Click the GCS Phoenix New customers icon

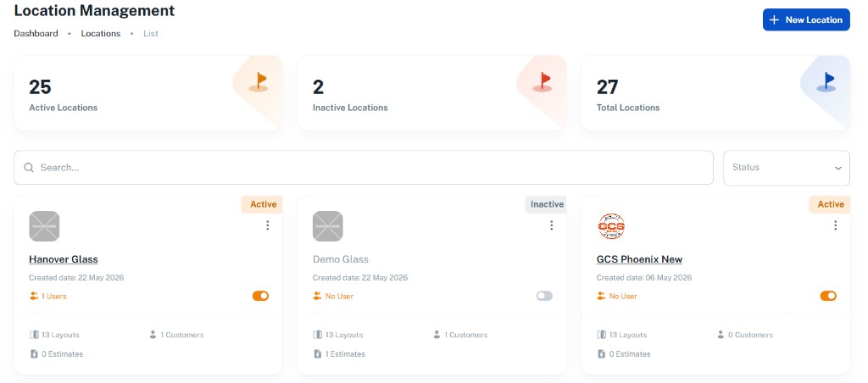(x=721, y=335)
